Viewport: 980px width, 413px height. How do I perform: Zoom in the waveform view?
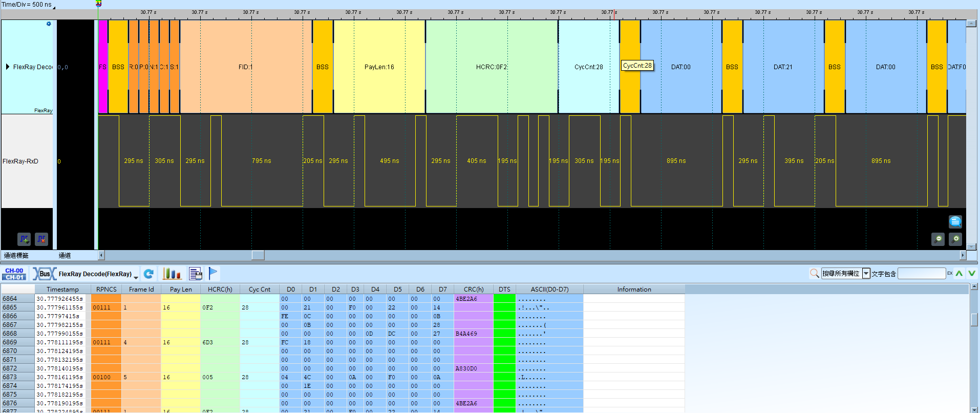coord(955,239)
